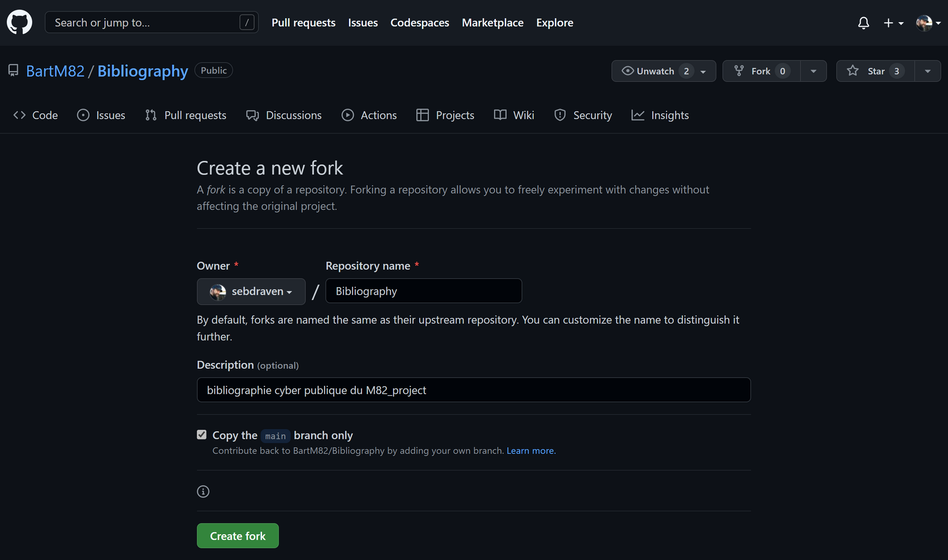Image resolution: width=948 pixels, height=560 pixels.
Task: Follow the Learn more link
Action: click(530, 450)
